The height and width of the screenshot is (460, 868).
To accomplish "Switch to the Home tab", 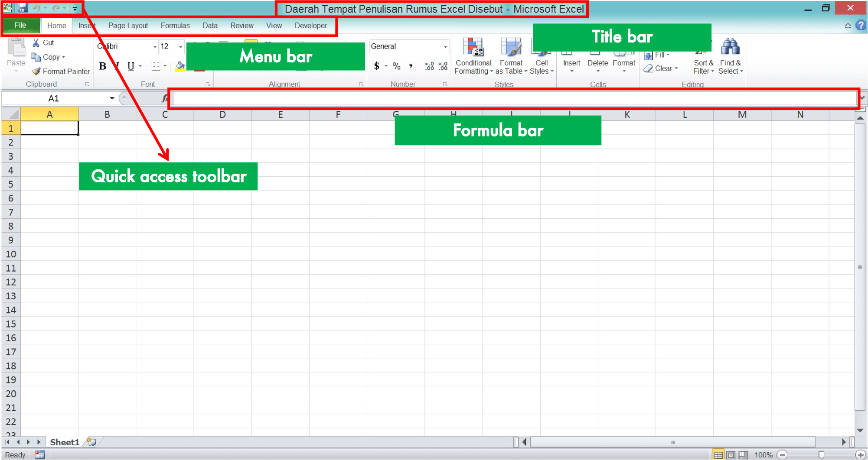I will pos(56,26).
